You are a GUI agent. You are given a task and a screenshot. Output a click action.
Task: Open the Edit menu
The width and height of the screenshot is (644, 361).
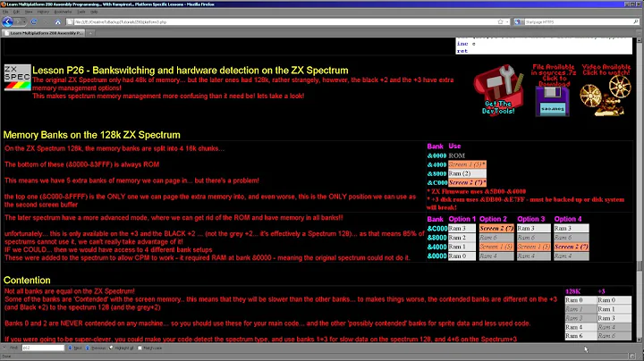coord(16,12)
